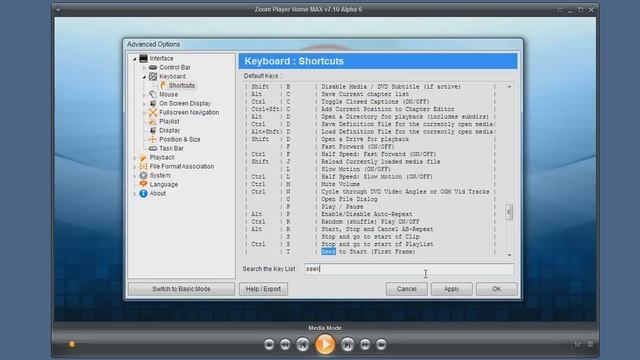Click 'Toggle Closed Captions (ON/OFF)' row
640x360 pixels.
[370, 102]
